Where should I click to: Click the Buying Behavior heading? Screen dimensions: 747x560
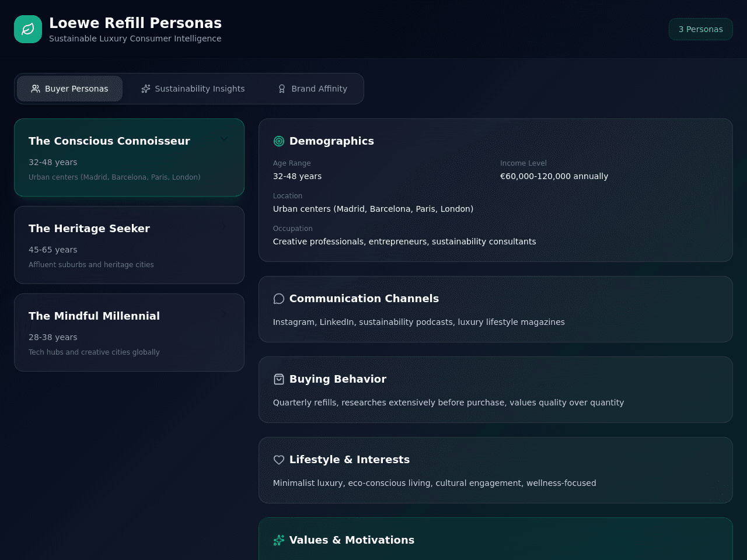338,379
